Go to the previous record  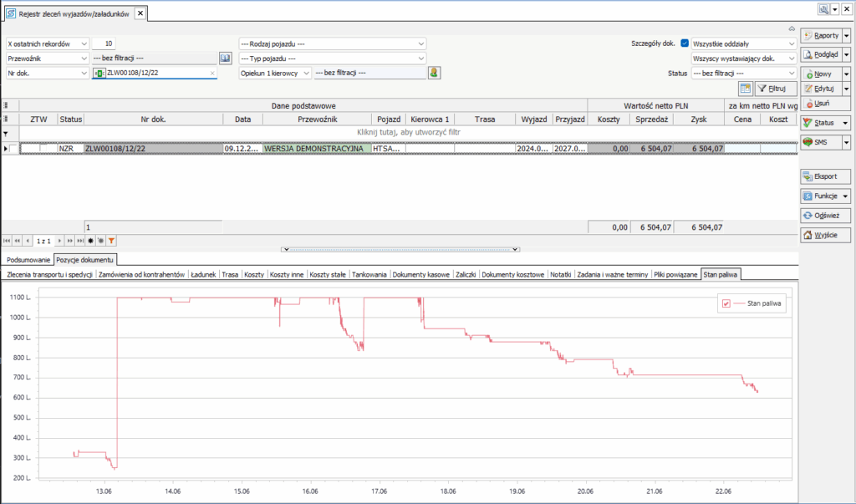28,241
